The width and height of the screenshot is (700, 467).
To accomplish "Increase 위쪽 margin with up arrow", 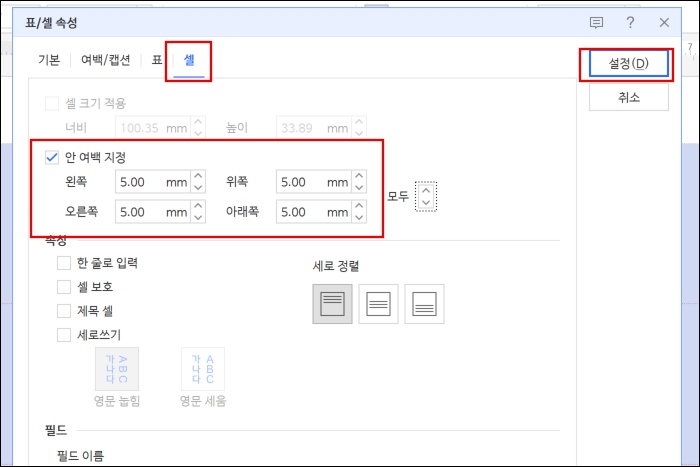I will click(x=359, y=176).
